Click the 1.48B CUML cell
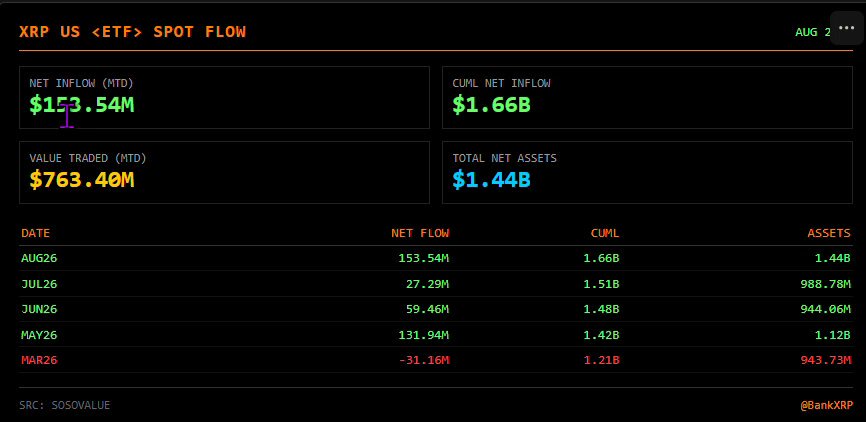The height and width of the screenshot is (422, 866). pyautogui.click(x=601, y=309)
